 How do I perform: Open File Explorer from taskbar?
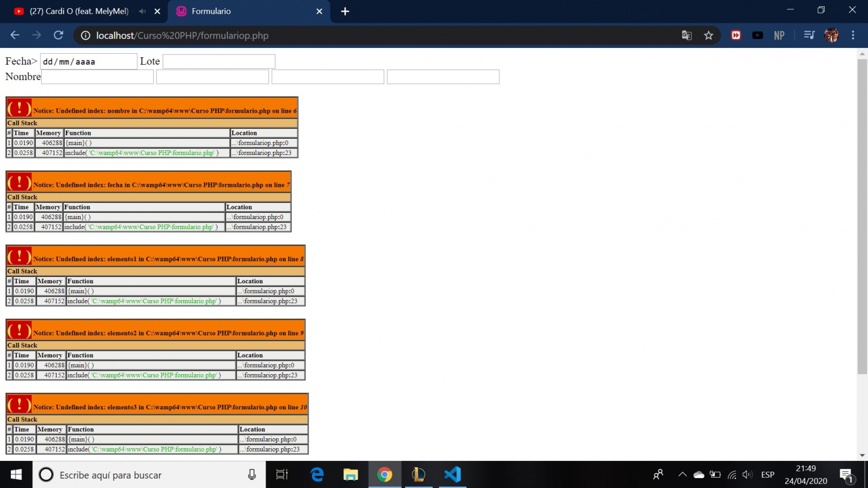pyautogui.click(x=351, y=475)
